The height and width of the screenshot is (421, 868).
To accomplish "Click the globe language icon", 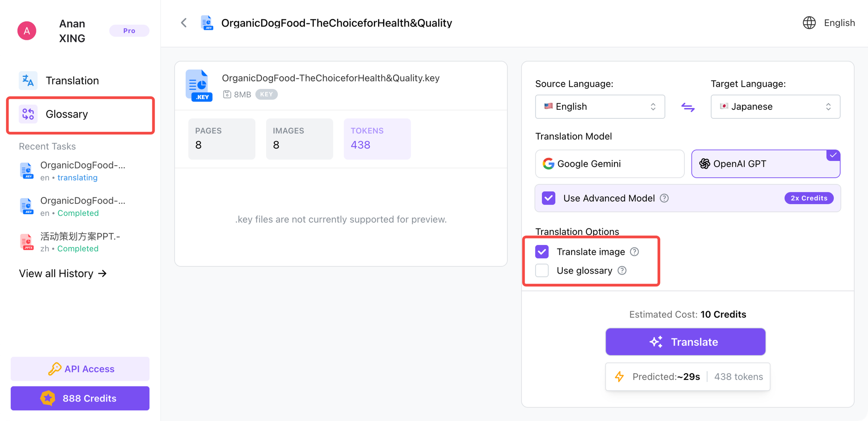I will (x=809, y=23).
